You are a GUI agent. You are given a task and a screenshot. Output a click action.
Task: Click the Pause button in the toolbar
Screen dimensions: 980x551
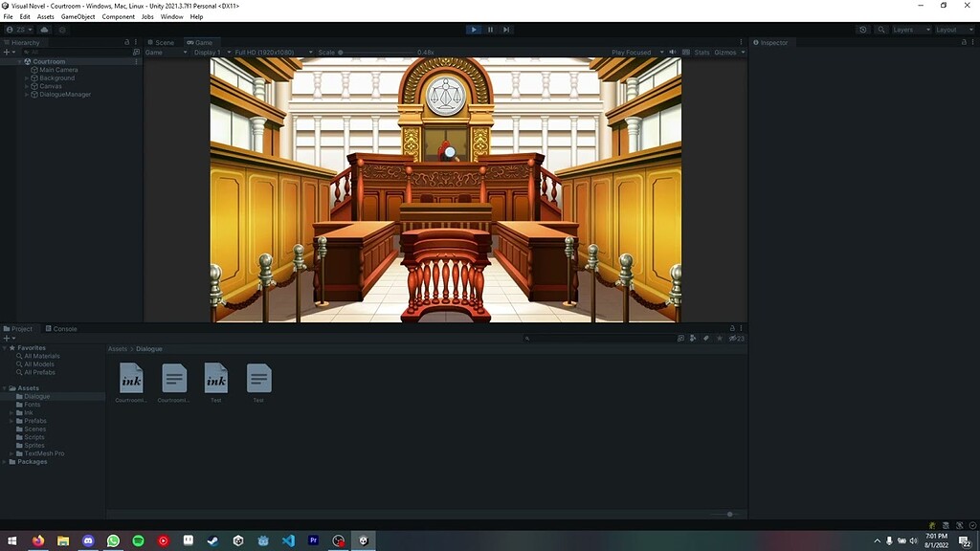tap(489, 29)
